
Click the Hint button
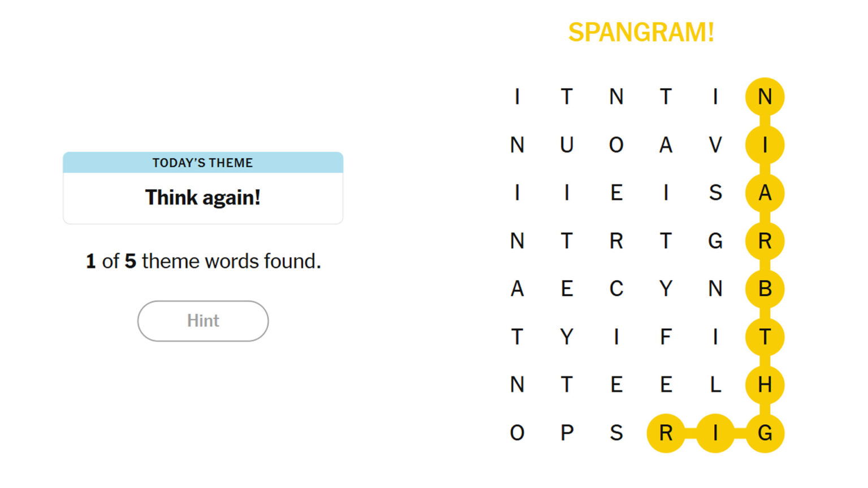click(203, 321)
